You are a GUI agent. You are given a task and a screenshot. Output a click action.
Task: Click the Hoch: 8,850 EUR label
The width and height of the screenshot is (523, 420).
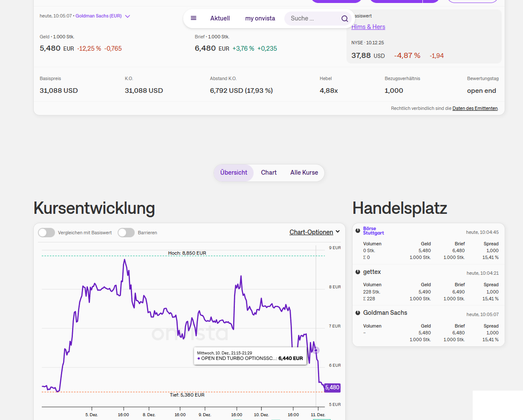click(x=187, y=253)
